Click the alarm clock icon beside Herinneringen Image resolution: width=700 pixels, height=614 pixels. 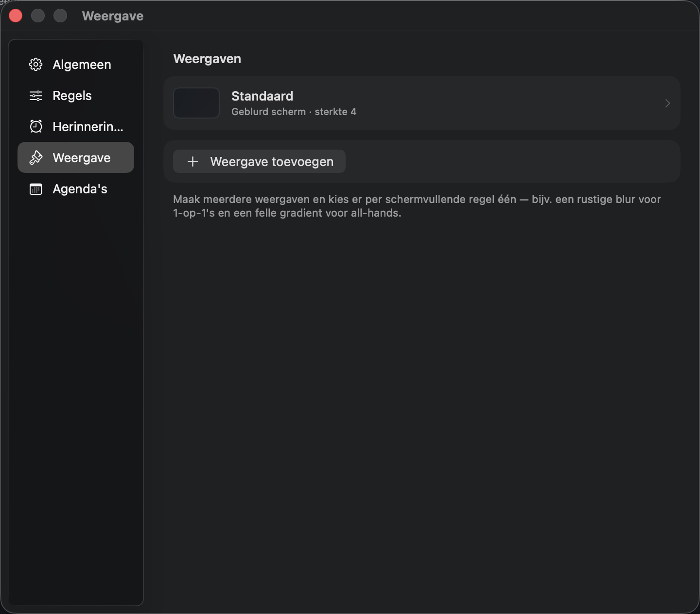coord(36,127)
